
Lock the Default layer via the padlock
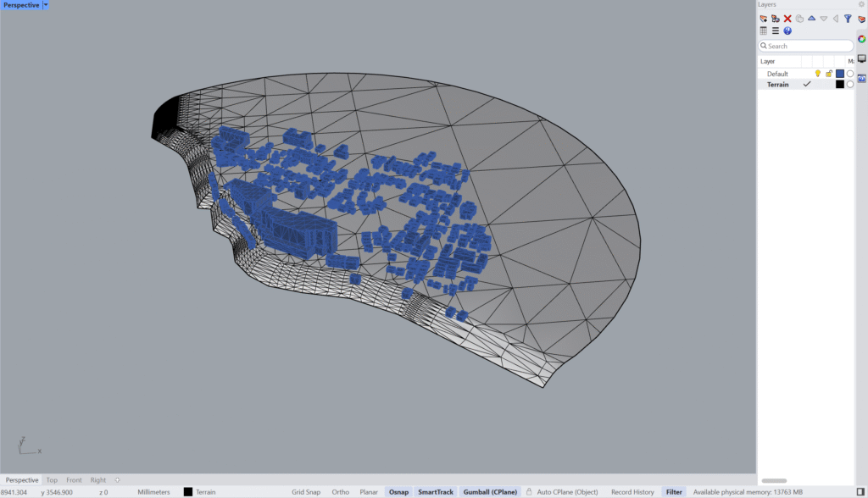coord(830,74)
